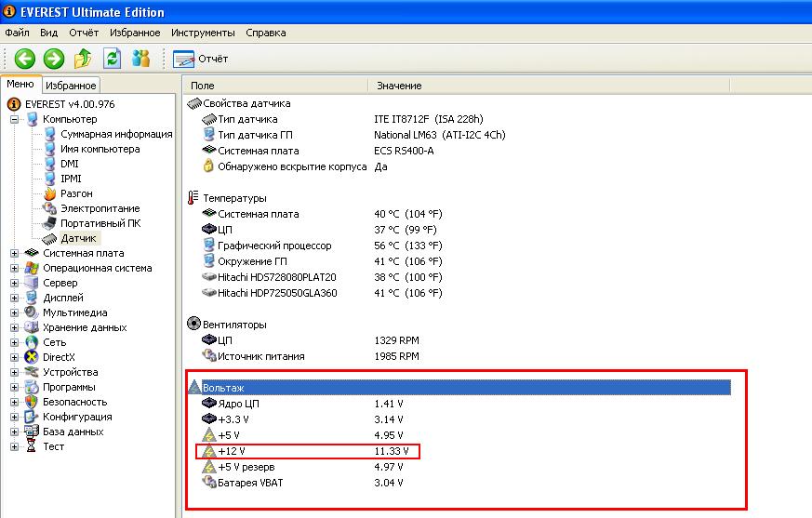
Task: Click the Электропитание icon in tree
Action: [x=49, y=208]
